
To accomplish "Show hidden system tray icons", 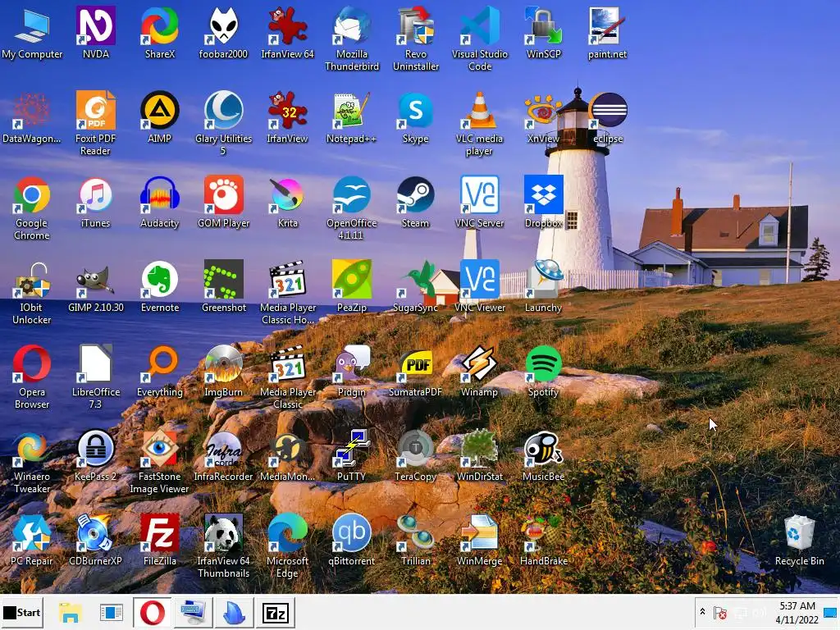I will point(702,611).
